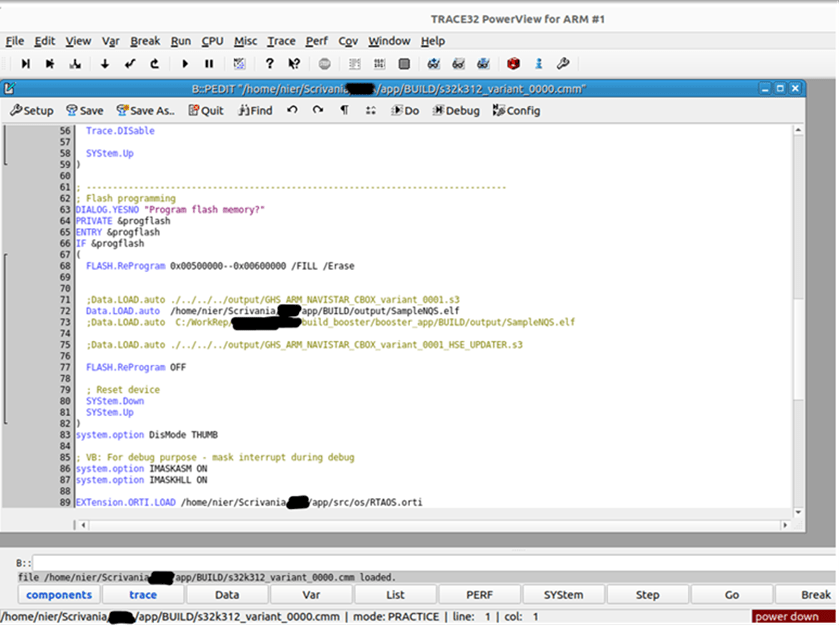The width and height of the screenshot is (840, 626).
Task: Open the source list view icon
Action: coord(354,64)
